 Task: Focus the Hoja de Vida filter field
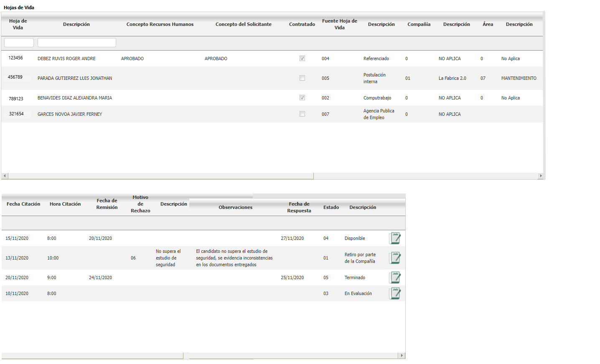19,43
